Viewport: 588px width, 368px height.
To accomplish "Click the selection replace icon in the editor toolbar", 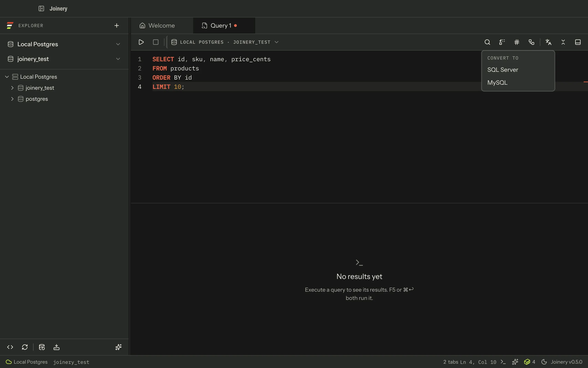I will click(502, 42).
